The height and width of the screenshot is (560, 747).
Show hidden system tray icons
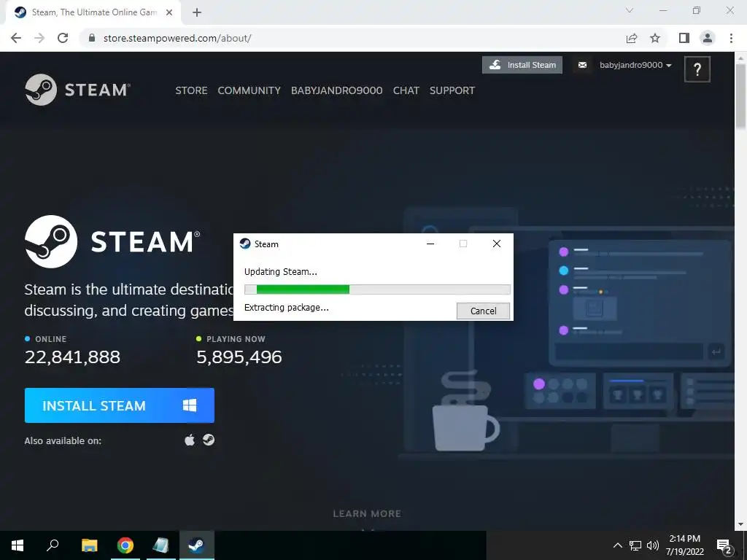point(617,545)
